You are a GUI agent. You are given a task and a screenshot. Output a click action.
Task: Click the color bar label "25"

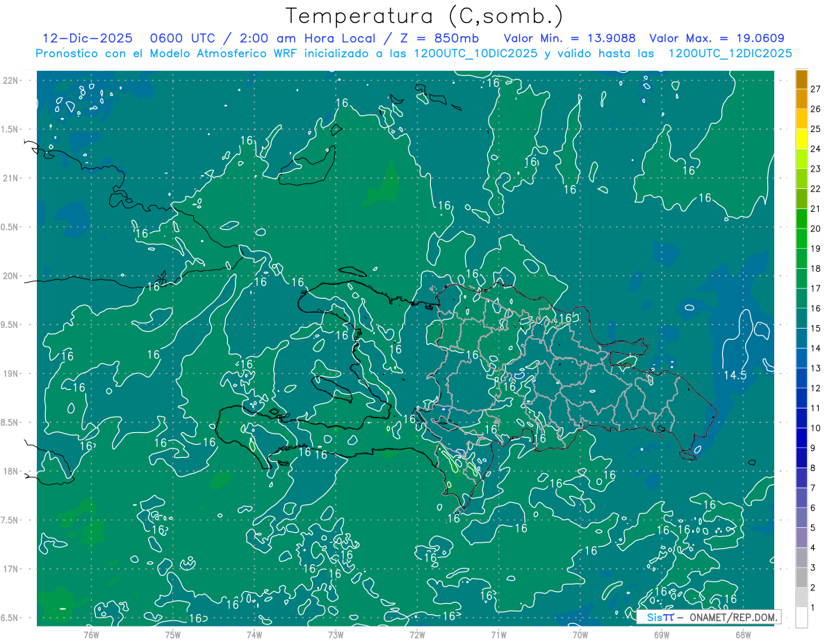pos(816,129)
